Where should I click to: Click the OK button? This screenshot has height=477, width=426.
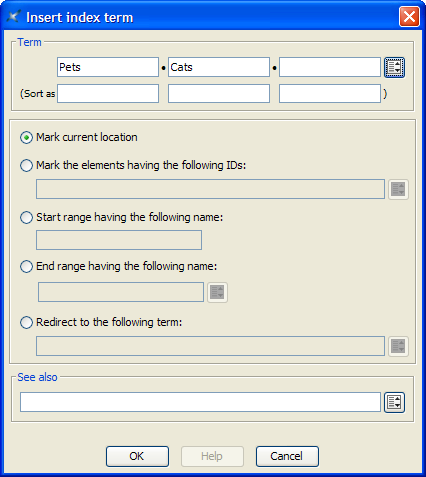[x=137, y=456]
